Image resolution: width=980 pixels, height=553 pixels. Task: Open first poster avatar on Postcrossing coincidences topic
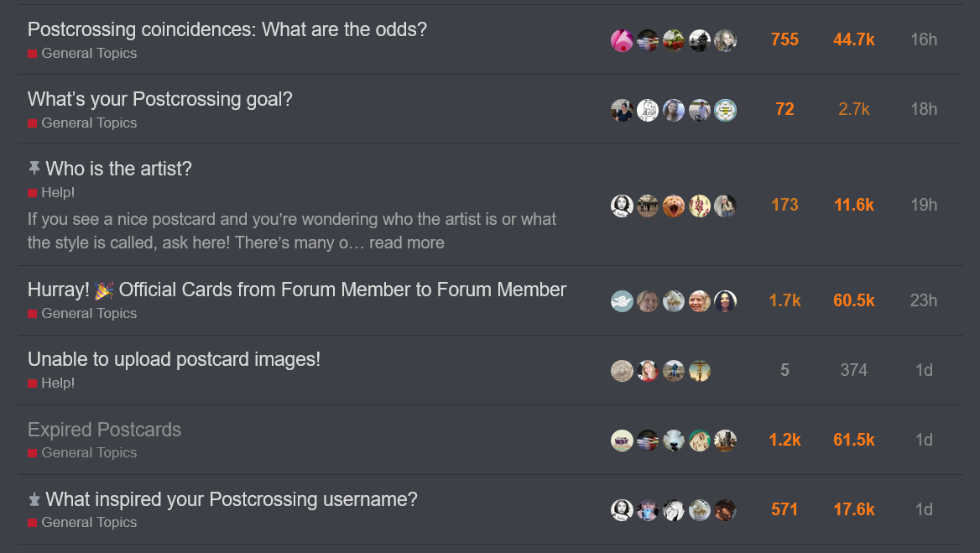[622, 40]
